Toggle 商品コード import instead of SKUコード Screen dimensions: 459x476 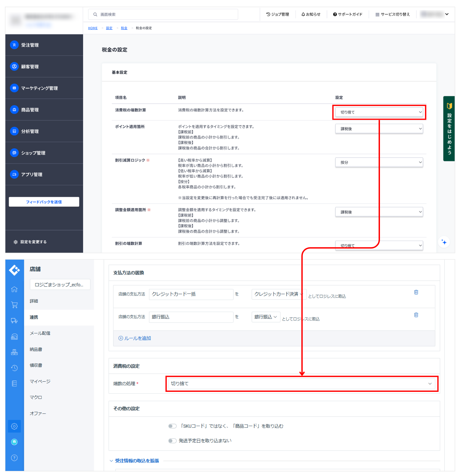click(x=172, y=426)
